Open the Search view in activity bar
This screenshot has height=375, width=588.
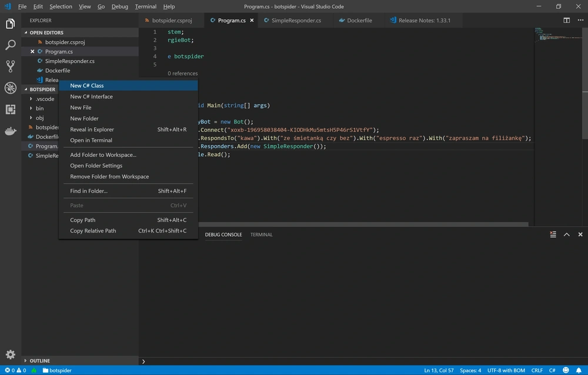pos(11,45)
